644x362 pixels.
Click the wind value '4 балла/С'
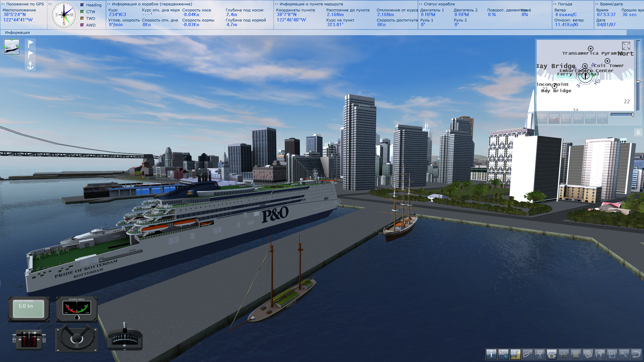pos(566,14)
